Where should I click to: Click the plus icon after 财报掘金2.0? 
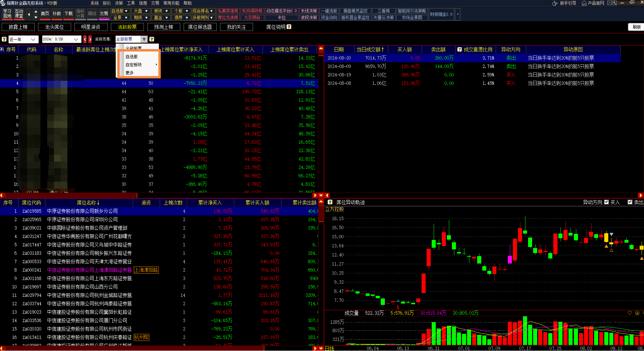pos(458,14)
